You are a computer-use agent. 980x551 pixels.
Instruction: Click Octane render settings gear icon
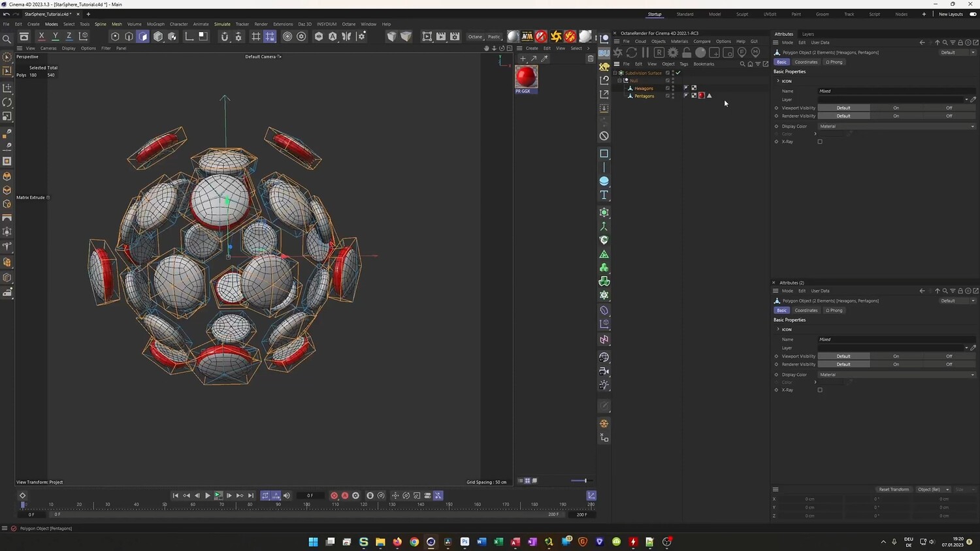(x=673, y=52)
